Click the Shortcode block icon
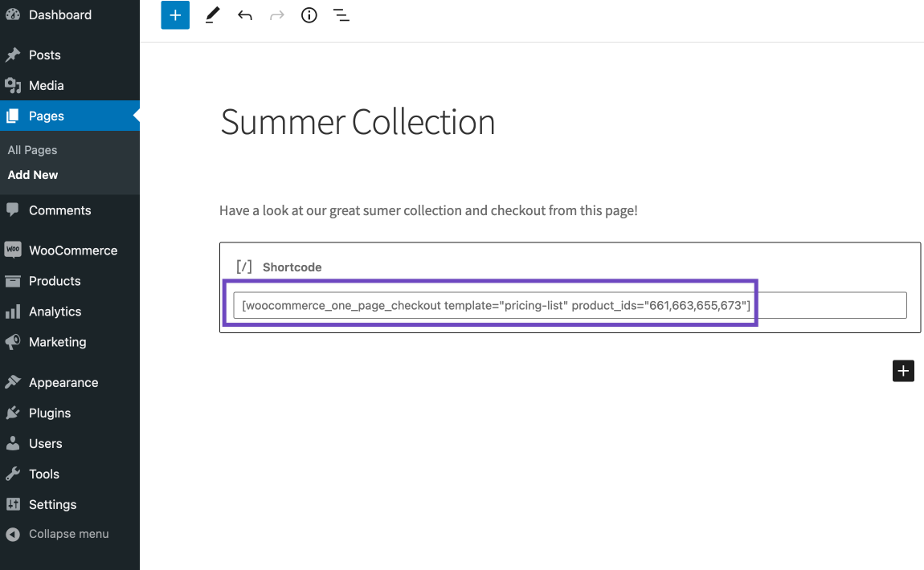This screenshot has height=570, width=924. coord(244,267)
